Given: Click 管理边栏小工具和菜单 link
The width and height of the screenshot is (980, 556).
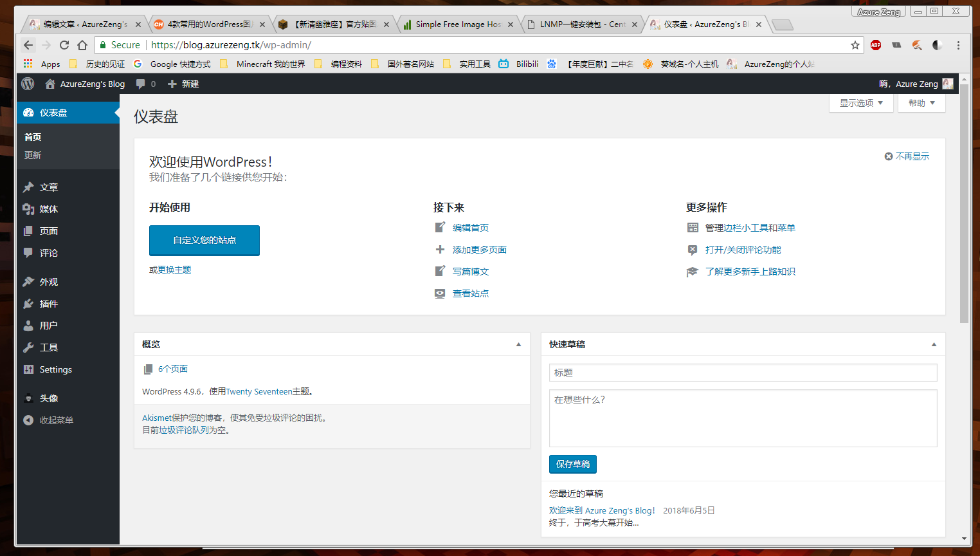Looking at the screenshot, I should [x=750, y=228].
